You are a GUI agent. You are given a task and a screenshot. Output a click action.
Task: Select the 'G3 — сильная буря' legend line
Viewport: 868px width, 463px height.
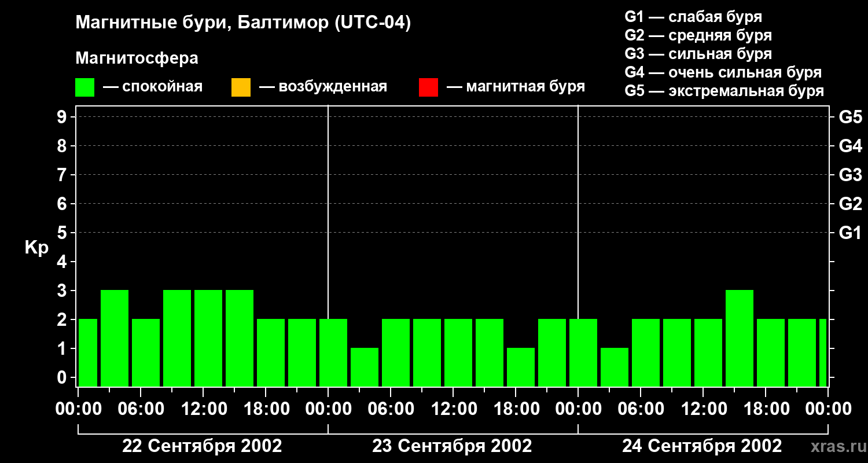tap(698, 54)
